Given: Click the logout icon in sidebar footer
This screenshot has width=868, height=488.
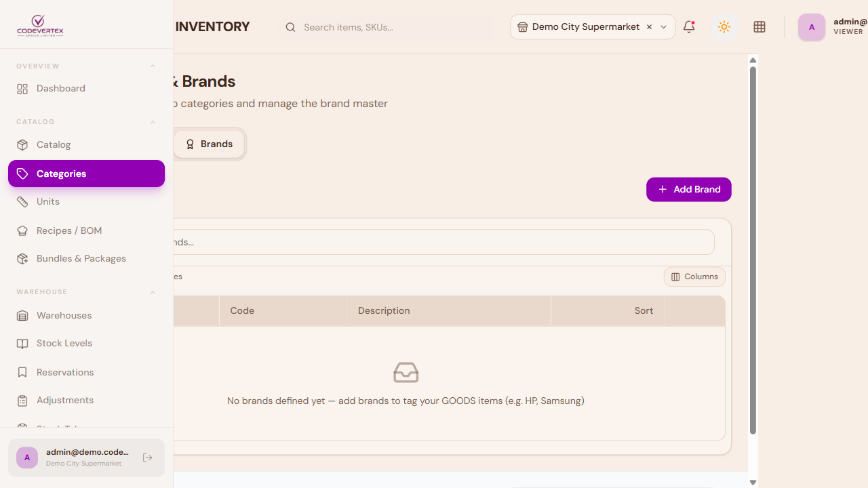Looking at the screenshot, I should (x=148, y=457).
